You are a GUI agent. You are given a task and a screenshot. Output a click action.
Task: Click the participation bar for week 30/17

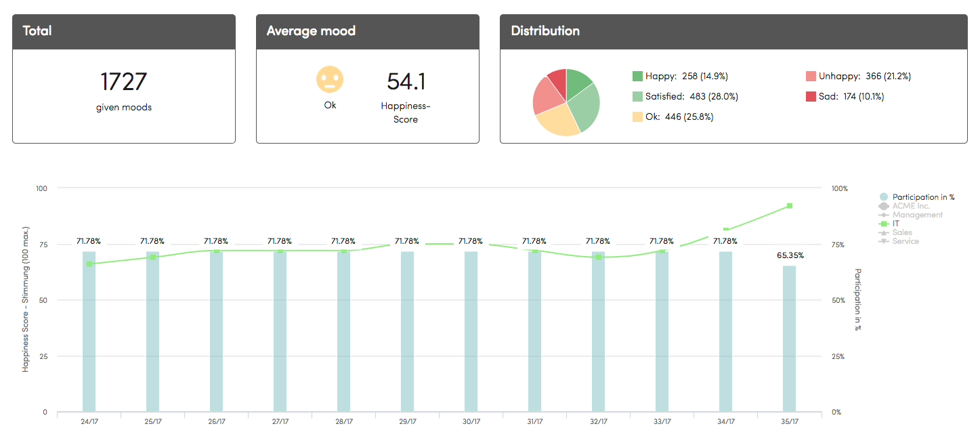point(471,332)
